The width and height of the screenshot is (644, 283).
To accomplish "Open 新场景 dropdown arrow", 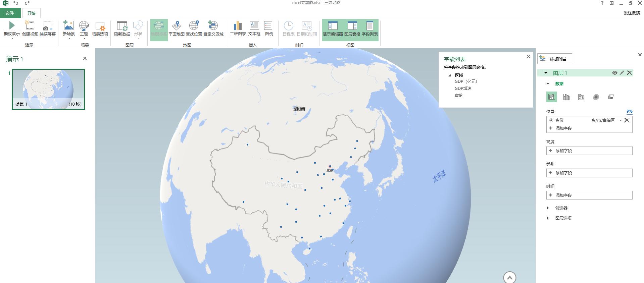I will [x=69, y=39].
